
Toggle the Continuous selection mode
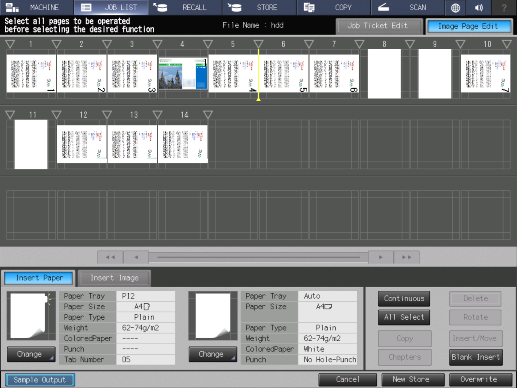tap(404, 298)
